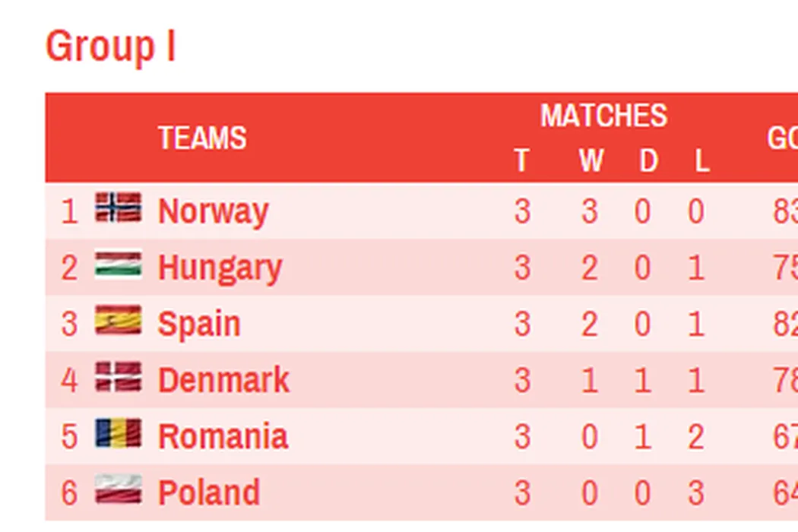Image resolution: width=798 pixels, height=532 pixels.
Task: Click the Denmark flag icon
Action: point(118,377)
